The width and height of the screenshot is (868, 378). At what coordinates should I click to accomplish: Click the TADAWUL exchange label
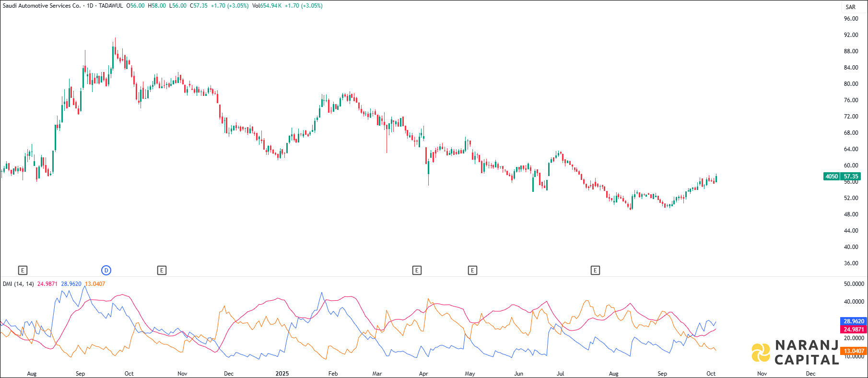(111, 6)
